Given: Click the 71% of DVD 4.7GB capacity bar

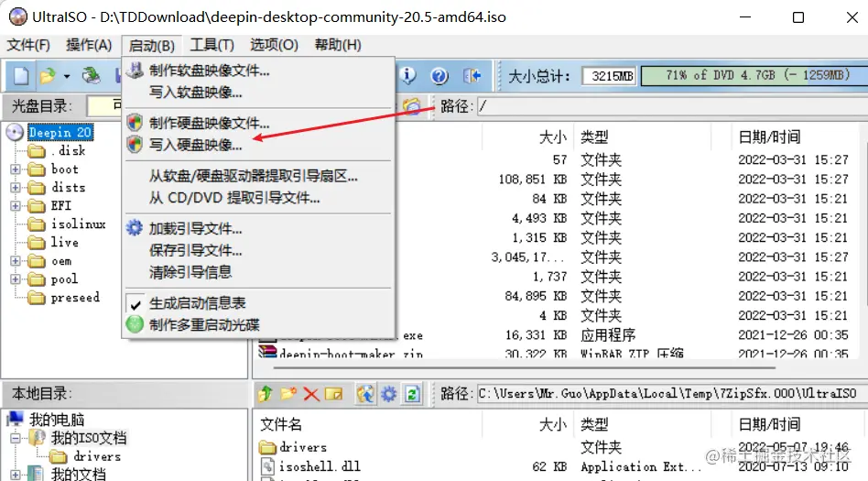Looking at the screenshot, I should (754, 76).
